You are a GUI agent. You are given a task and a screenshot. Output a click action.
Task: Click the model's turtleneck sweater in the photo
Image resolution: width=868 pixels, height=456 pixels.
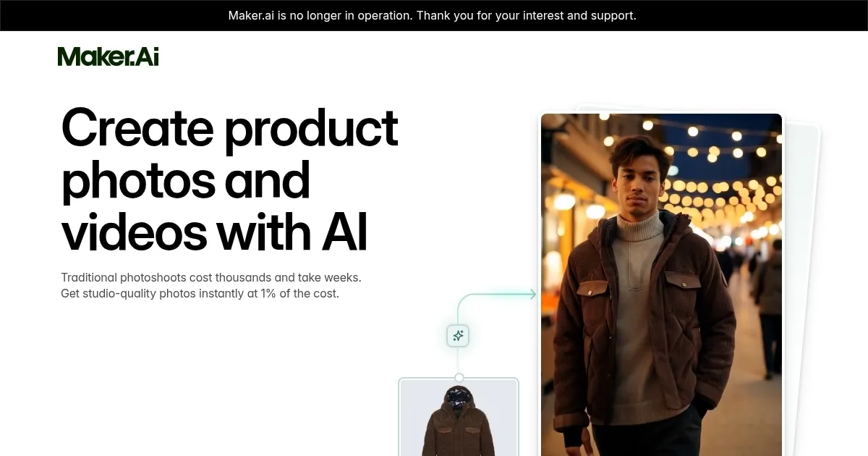point(640,290)
